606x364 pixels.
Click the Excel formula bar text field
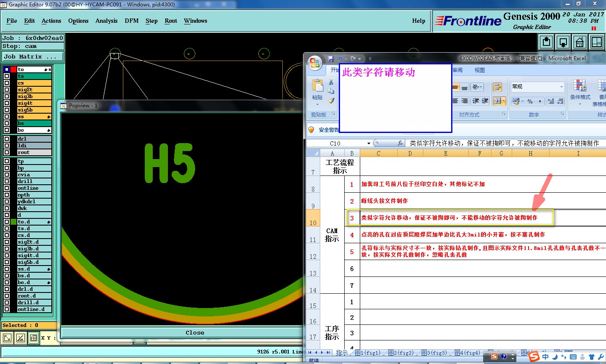[506, 143]
